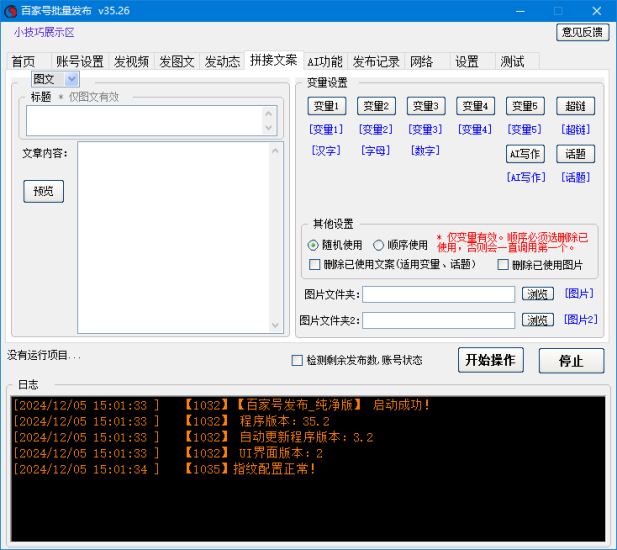Click the 图片文件夹2 path field
Screen dimensions: 617x550
[x=438, y=320]
